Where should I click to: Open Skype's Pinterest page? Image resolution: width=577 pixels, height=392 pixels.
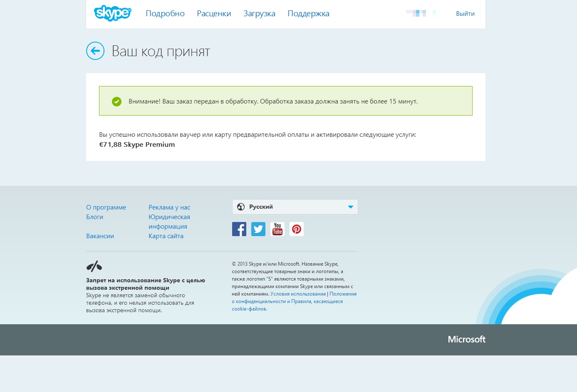tap(296, 229)
